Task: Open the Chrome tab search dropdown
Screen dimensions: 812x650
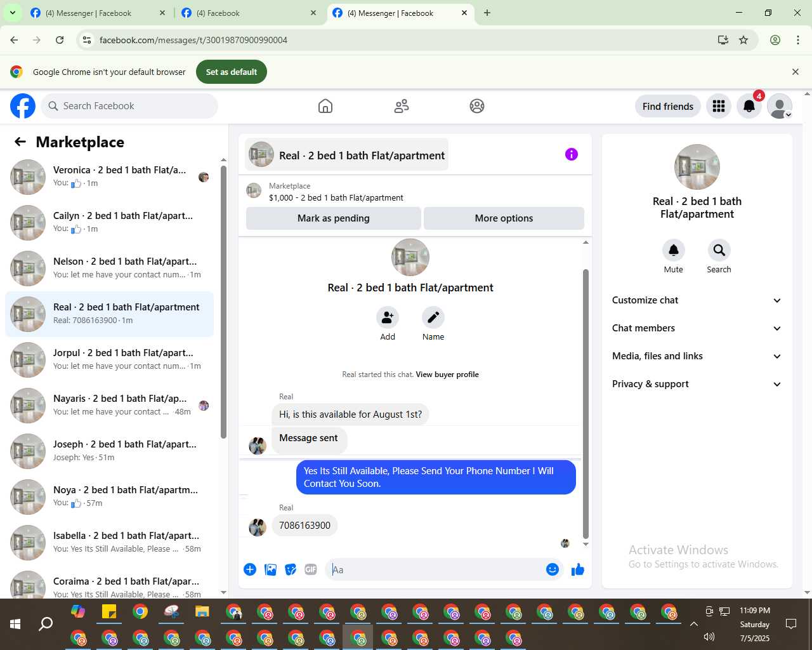Action: pos(13,13)
